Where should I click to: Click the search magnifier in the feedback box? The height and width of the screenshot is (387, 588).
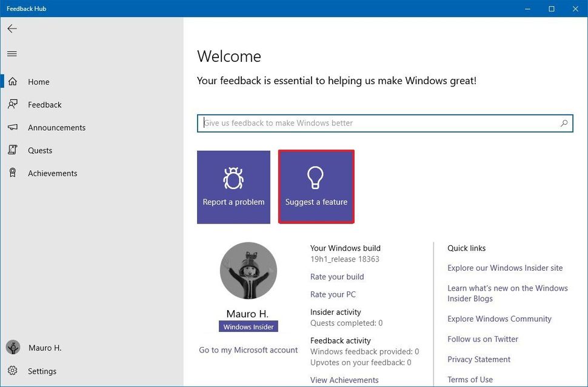click(x=565, y=123)
